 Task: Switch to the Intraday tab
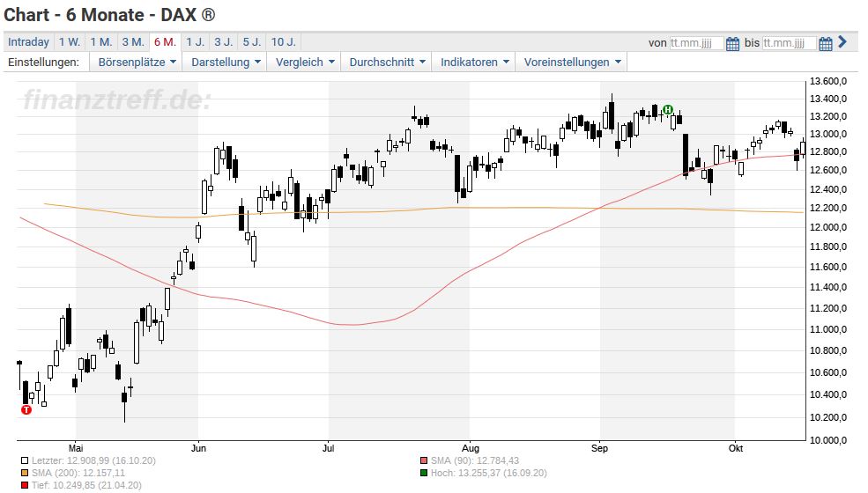click(x=29, y=42)
